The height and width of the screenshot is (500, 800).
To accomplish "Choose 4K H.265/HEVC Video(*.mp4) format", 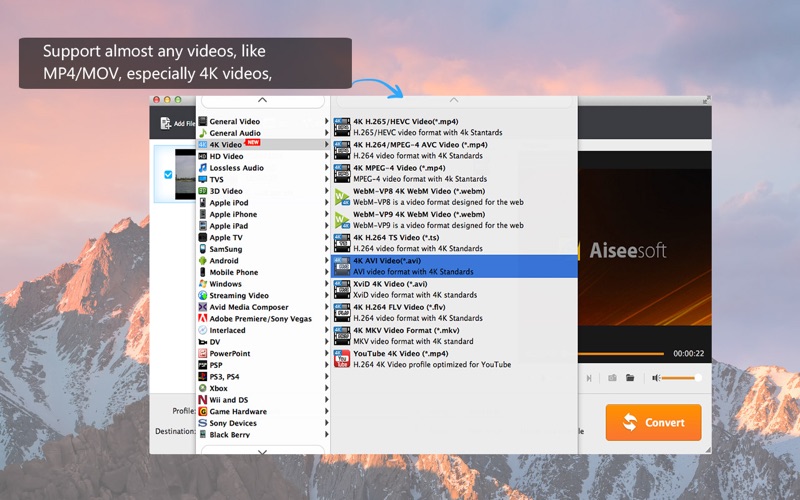I will click(x=454, y=127).
